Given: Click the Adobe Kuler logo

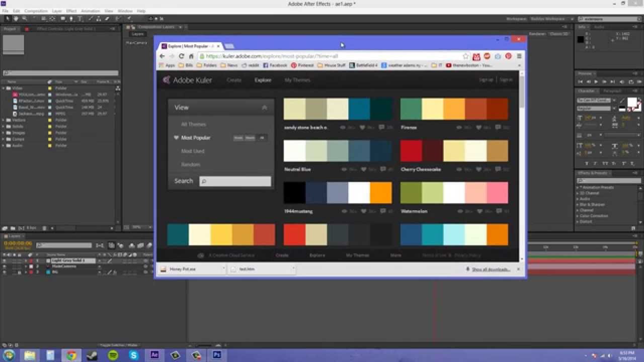Looking at the screenshot, I should pyautogui.click(x=188, y=80).
